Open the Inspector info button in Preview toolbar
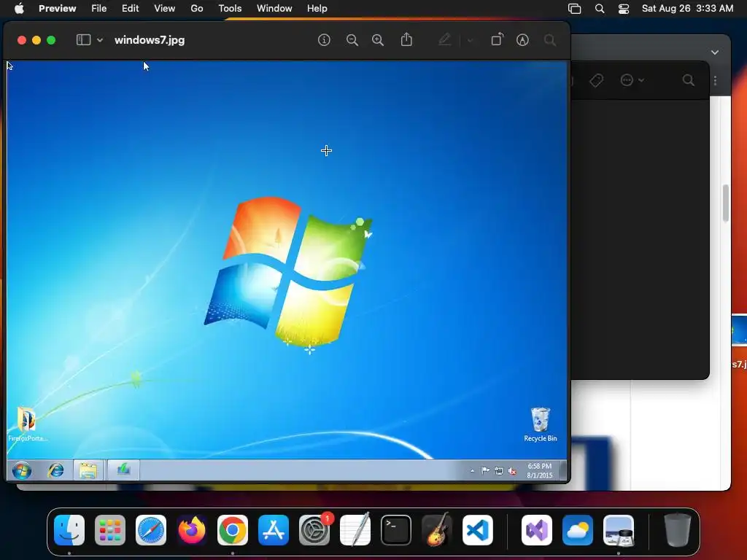 coord(324,40)
